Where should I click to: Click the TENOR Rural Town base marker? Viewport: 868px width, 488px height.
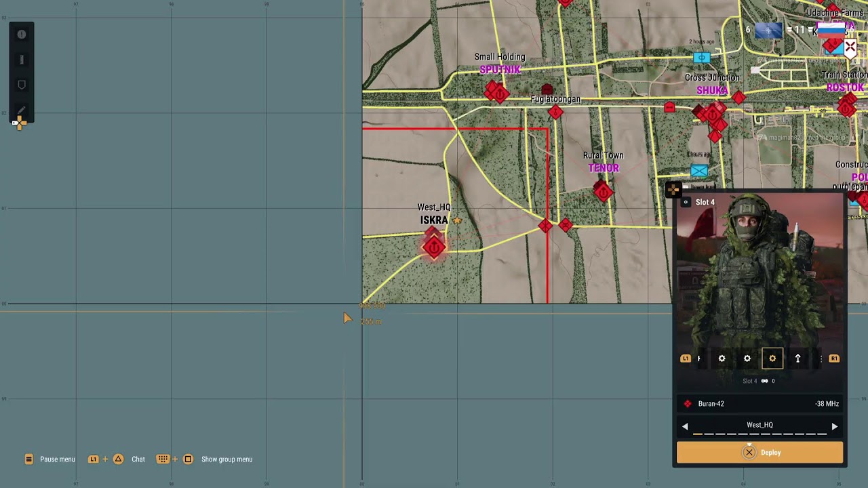(602, 192)
